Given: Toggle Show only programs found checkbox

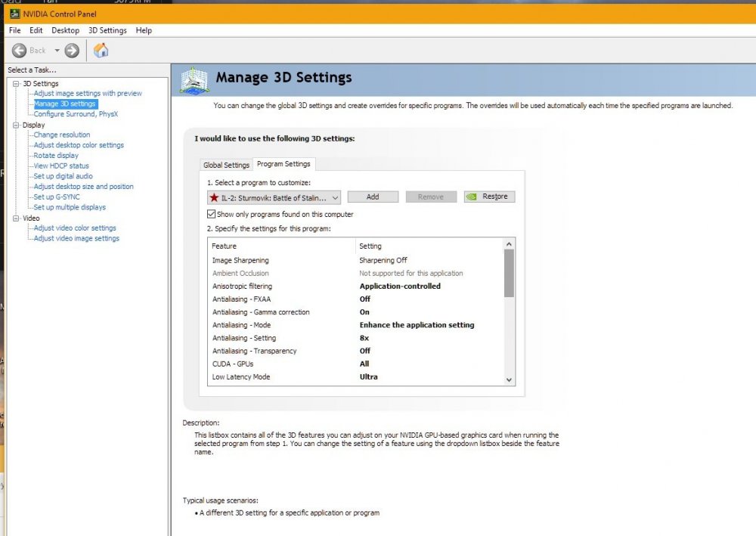Looking at the screenshot, I should click(212, 214).
